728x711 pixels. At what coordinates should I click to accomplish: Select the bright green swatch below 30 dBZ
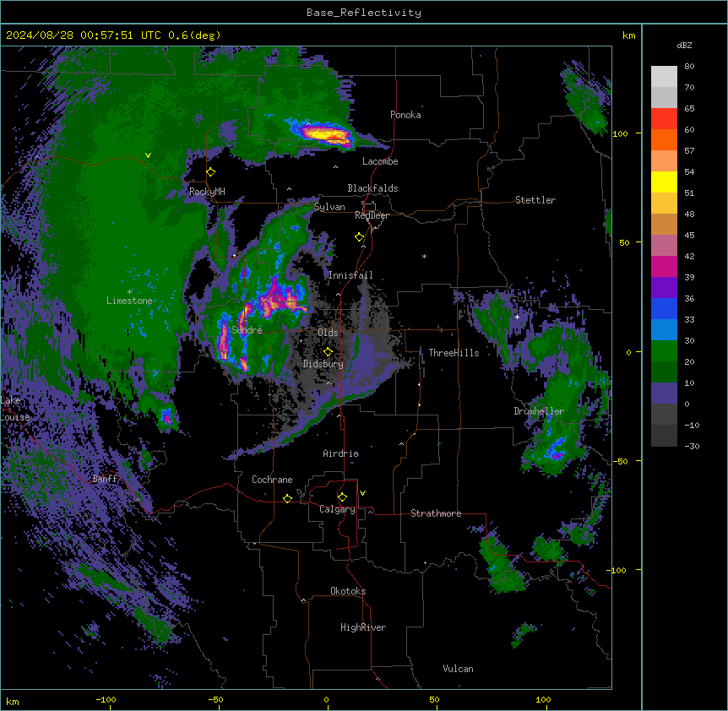[x=664, y=351]
